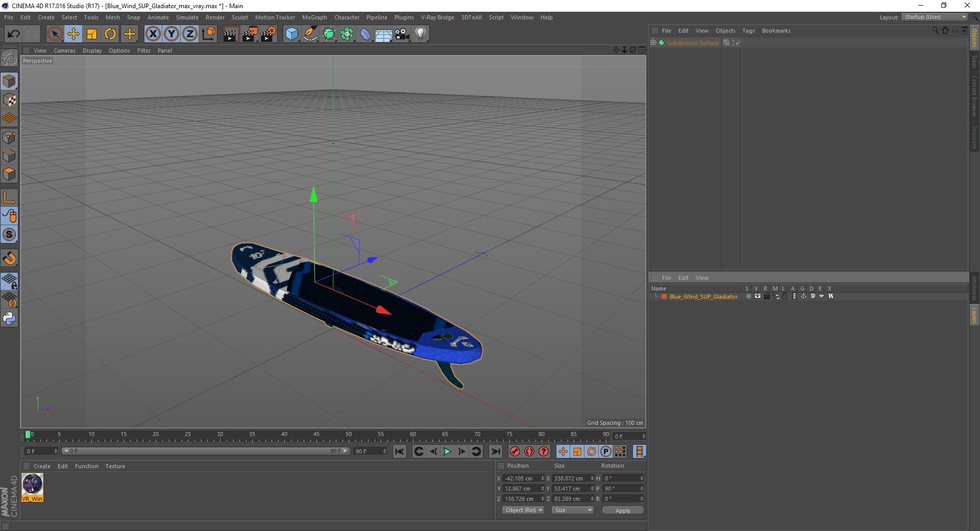The image size is (980, 531).
Task: Click the Record Active Objects red button
Action: 515,451
